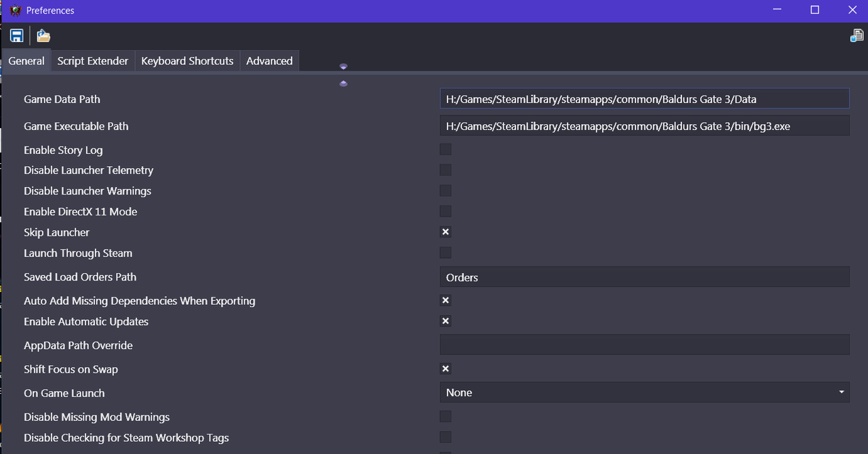
Task: Click the Game Data Path label
Action: pos(62,99)
